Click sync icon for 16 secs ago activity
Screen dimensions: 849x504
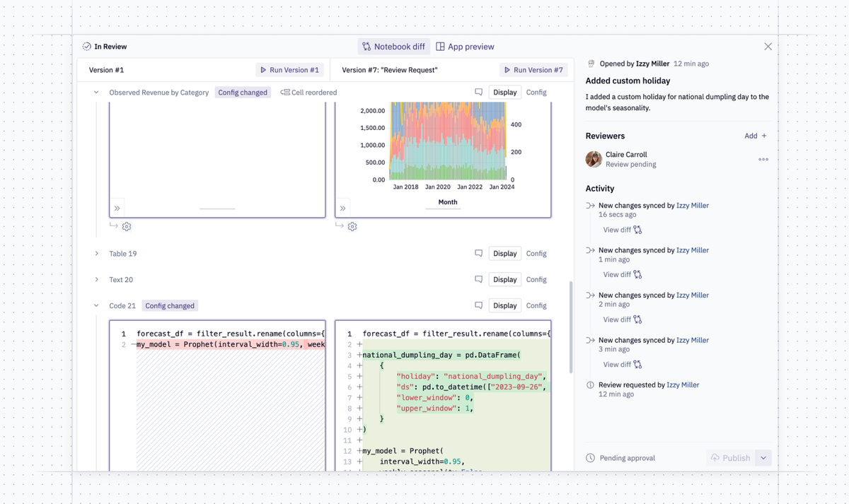(x=591, y=206)
